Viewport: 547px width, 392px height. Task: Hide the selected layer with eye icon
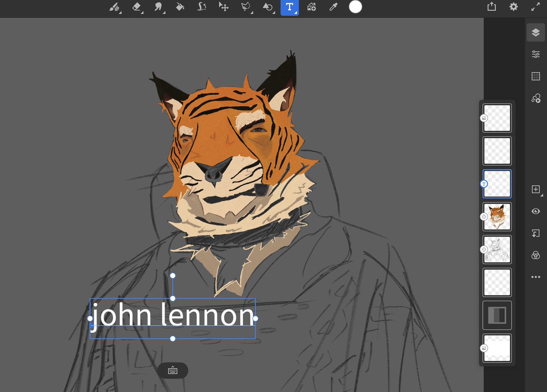pos(536,211)
